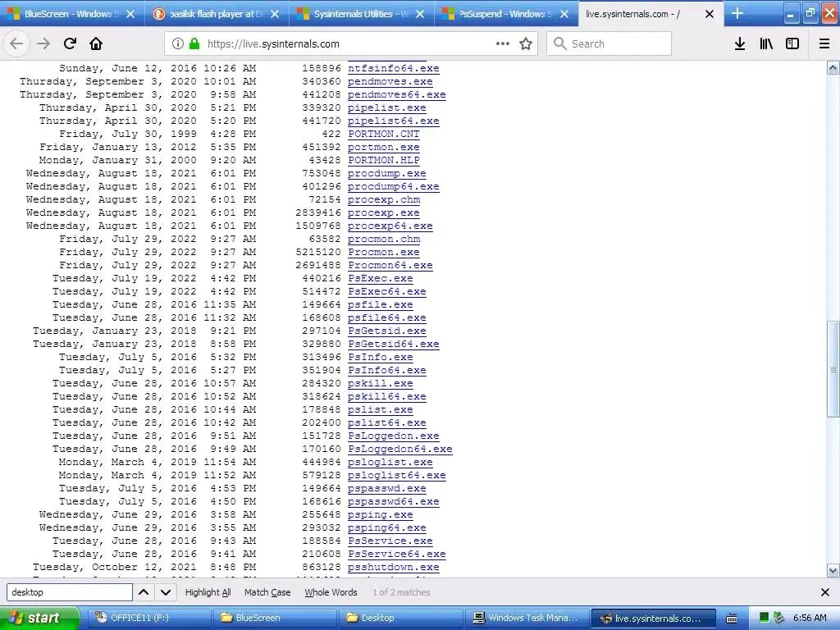The image size is (840, 630).
Task: Close the Sysinternals Utilities tab
Action: point(420,14)
